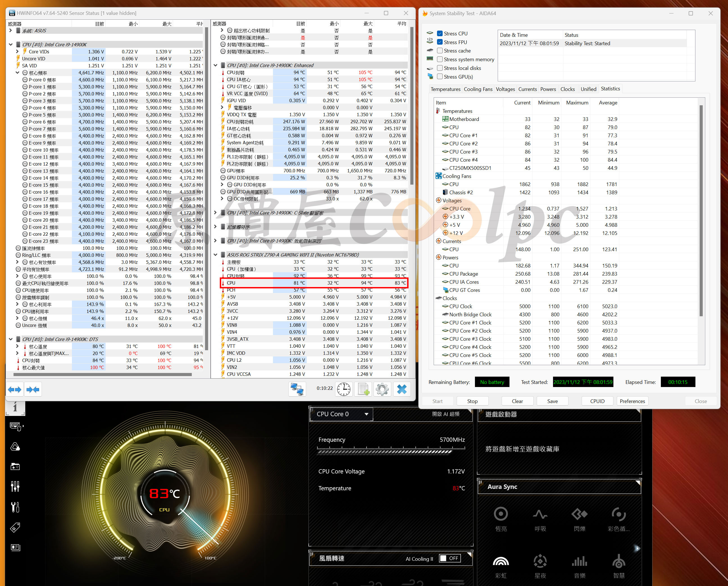Click next arrow in Aura Sync effects panel
This screenshot has width=728, height=586.
tap(637, 548)
